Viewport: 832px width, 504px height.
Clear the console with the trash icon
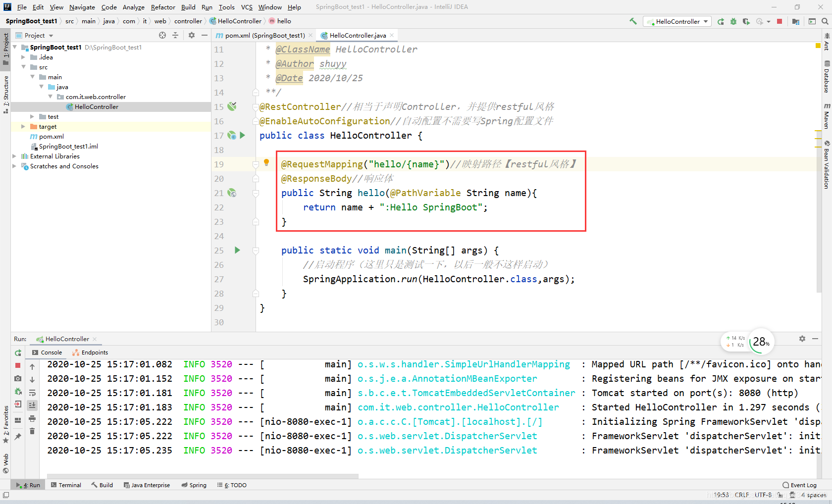32,431
